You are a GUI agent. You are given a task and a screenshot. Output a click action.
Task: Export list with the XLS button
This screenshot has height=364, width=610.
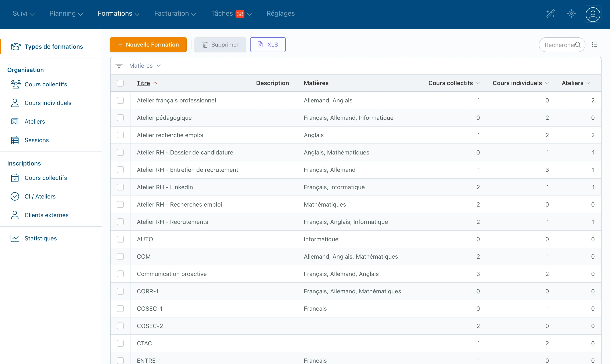[x=268, y=45]
